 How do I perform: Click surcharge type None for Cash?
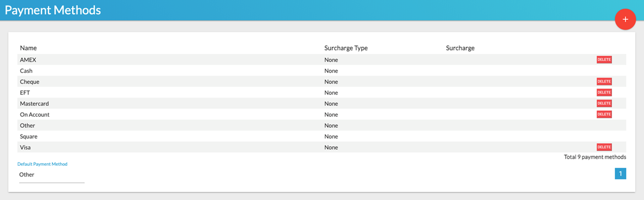coord(331,71)
